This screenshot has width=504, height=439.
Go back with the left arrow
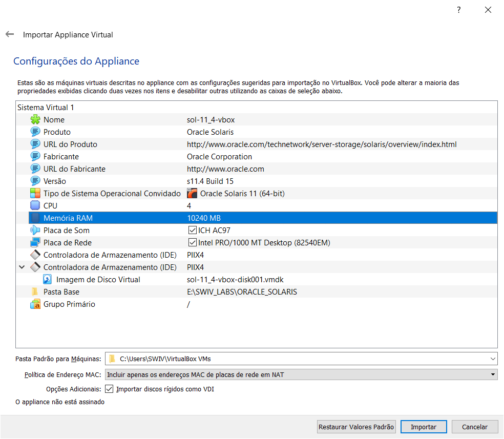pos(10,34)
